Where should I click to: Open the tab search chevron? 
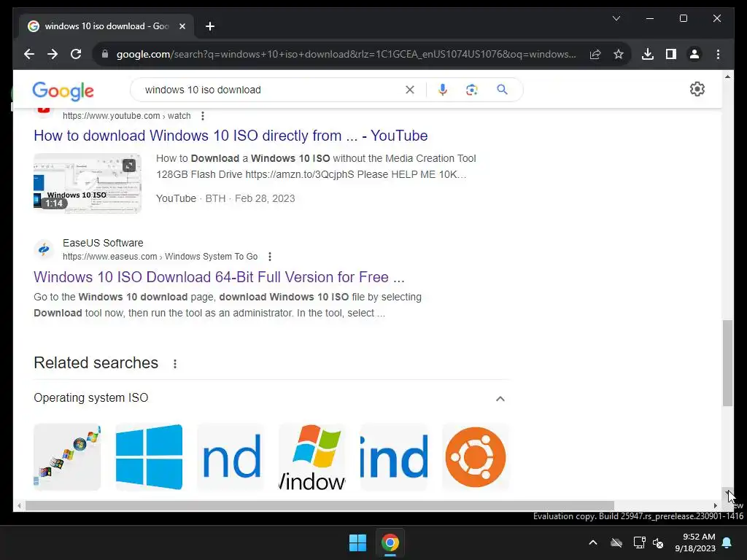coord(616,18)
